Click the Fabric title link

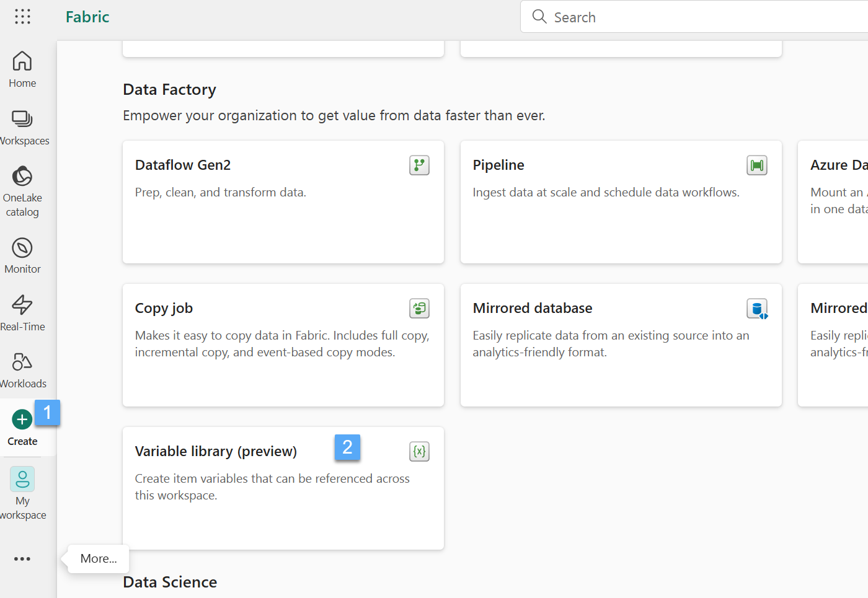click(87, 17)
